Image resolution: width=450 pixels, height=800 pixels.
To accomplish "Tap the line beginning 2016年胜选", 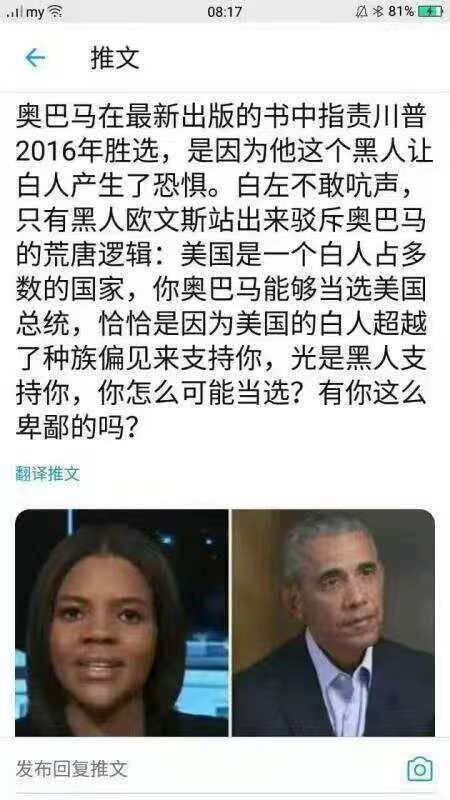I will click(x=224, y=153).
